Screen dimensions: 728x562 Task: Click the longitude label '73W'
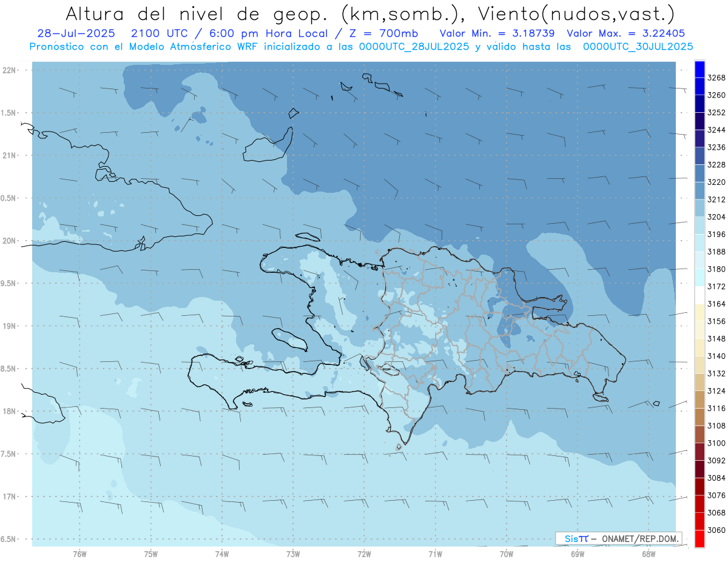pos(293,554)
